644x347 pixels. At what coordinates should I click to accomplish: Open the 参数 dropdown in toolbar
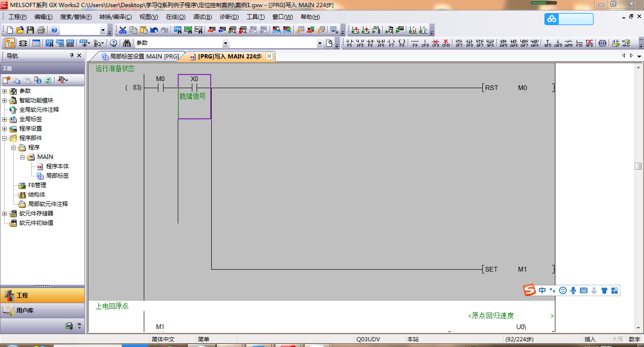[225, 43]
